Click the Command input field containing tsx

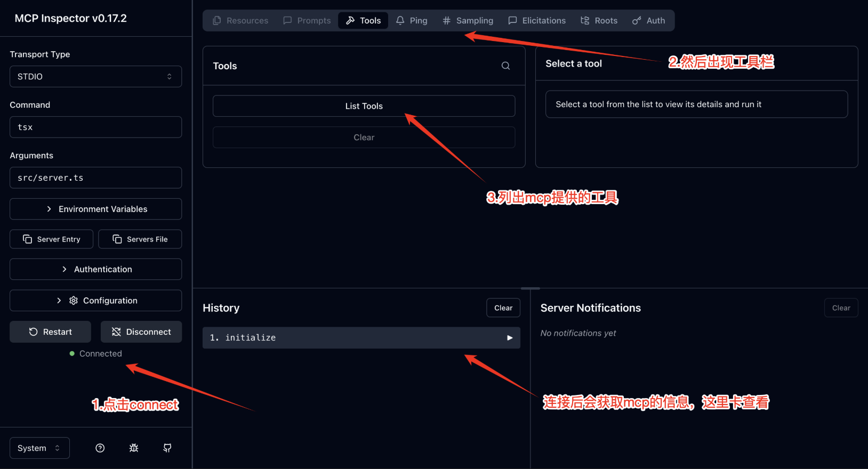pos(95,127)
